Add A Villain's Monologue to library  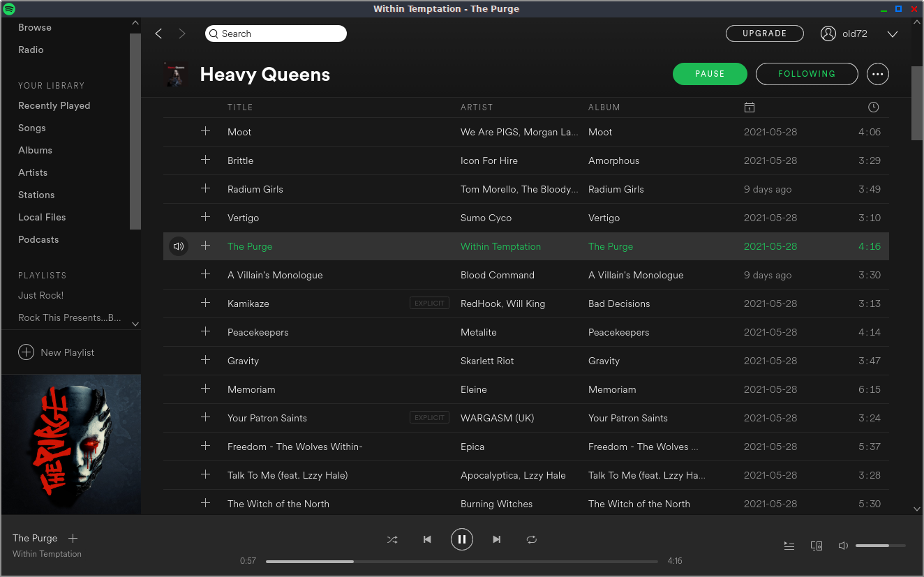click(205, 274)
